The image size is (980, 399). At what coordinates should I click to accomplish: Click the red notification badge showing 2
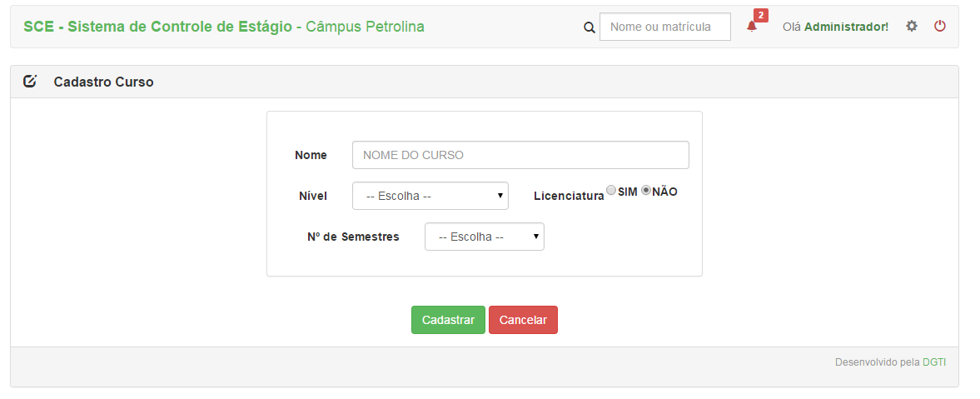tap(761, 16)
